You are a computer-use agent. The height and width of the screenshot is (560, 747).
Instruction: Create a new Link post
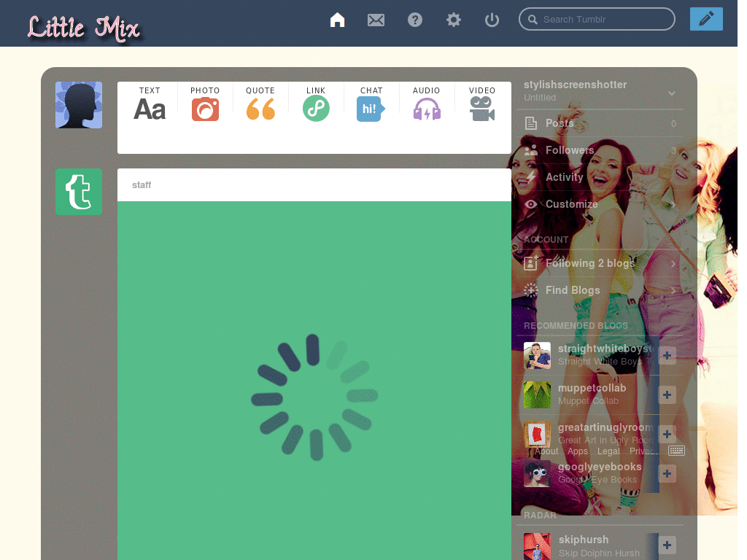pyautogui.click(x=316, y=104)
